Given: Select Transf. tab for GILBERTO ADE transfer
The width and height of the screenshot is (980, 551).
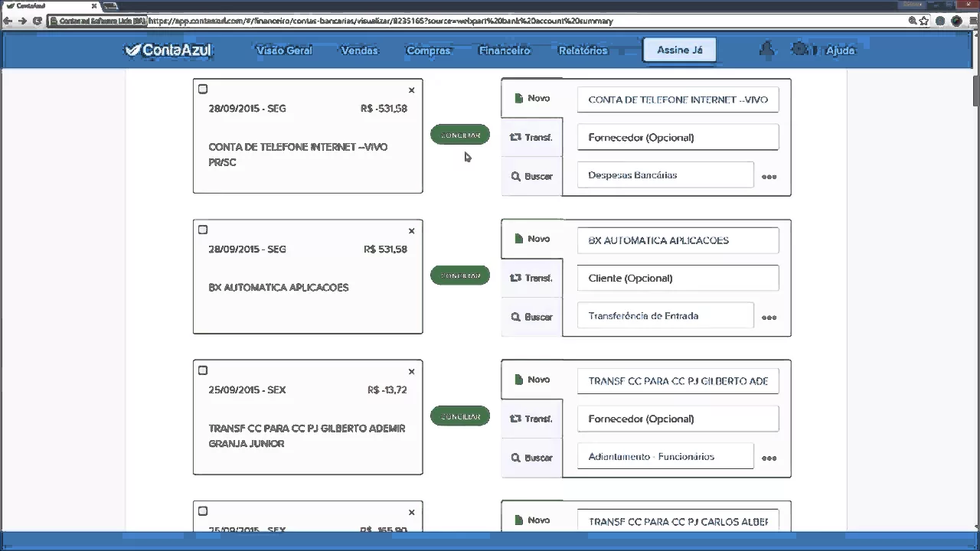Looking at the screenshot, I should click(532, 419).
